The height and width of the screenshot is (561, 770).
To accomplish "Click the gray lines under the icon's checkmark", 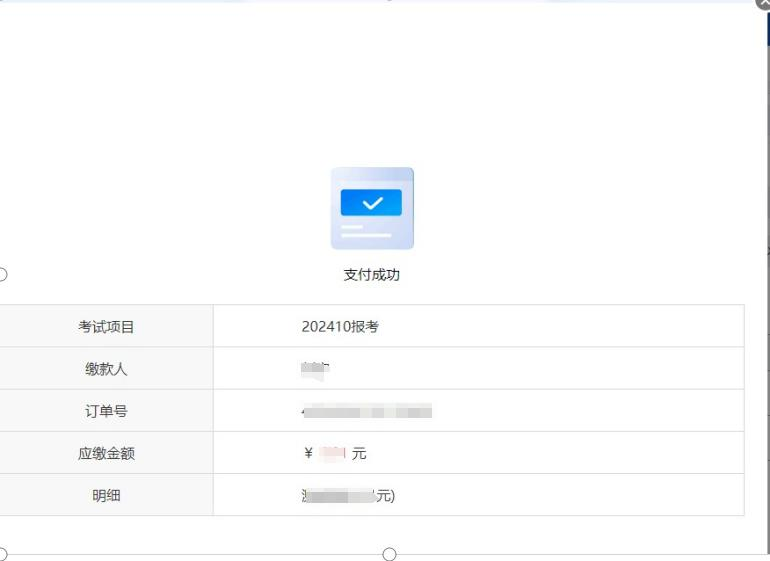I will click(365, 231).
